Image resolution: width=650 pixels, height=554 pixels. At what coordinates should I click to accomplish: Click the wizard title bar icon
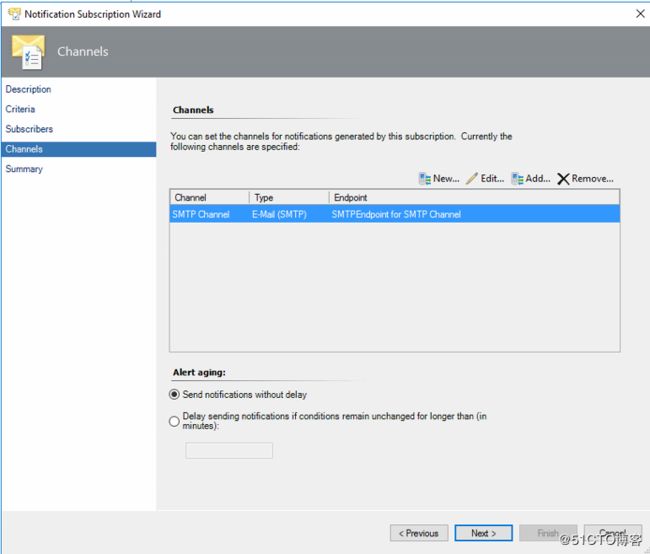(x=15, y=14)
